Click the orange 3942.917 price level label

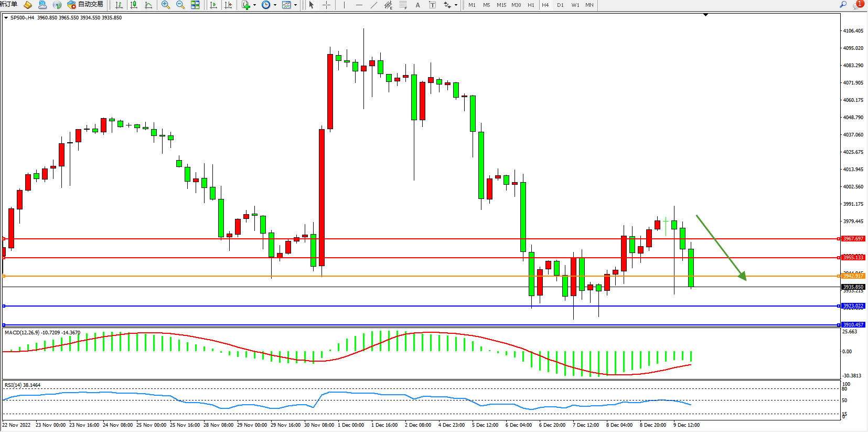click(x=853, y=276)
